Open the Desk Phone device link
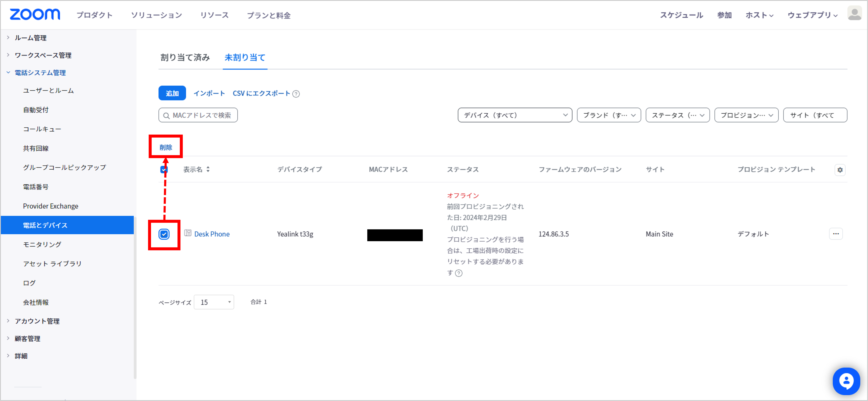The image size is (868, 401). (212, 234)
